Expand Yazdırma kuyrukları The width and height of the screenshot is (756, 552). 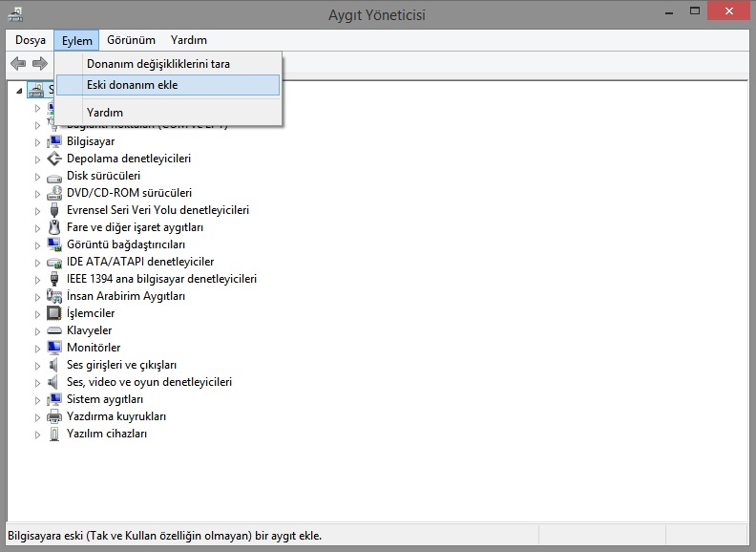(37, 417)
